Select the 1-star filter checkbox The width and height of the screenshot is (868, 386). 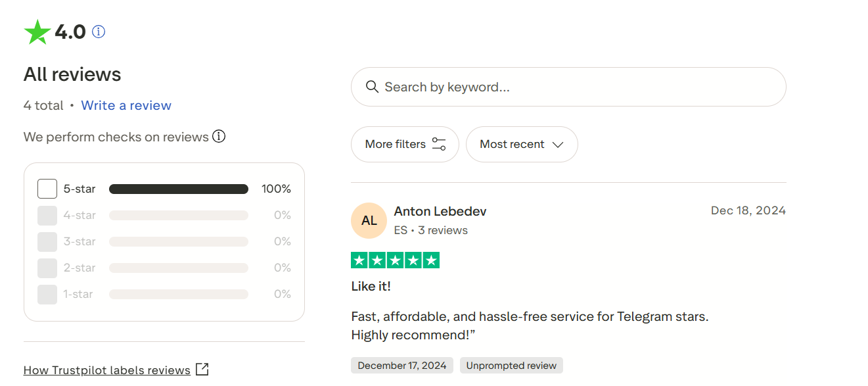(x=47, y=294)
